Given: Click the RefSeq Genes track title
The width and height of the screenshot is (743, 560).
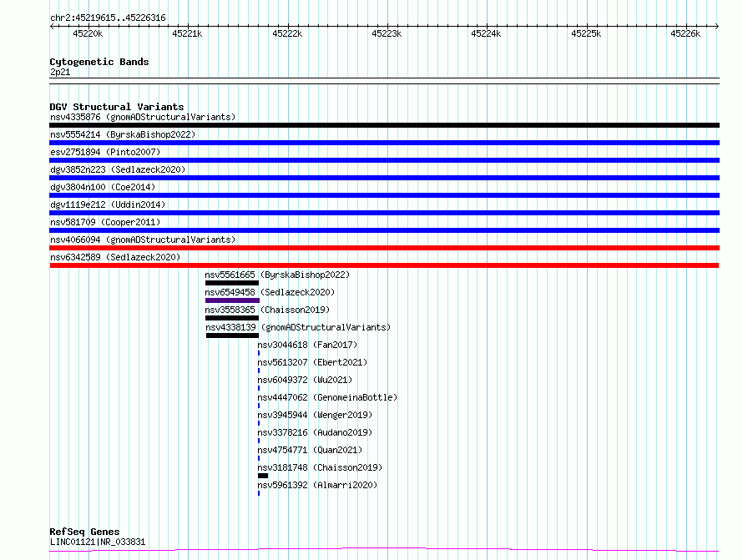Looking at the screenshot, I should coord(84,532).
